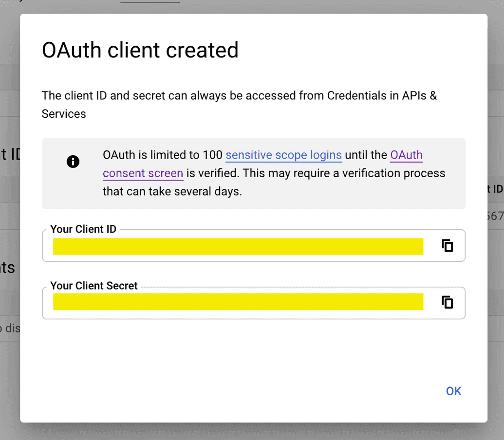Click the 'OAuth client created' dialog title
The width and height of the screenshot is (504, 440).
[140, 51]
